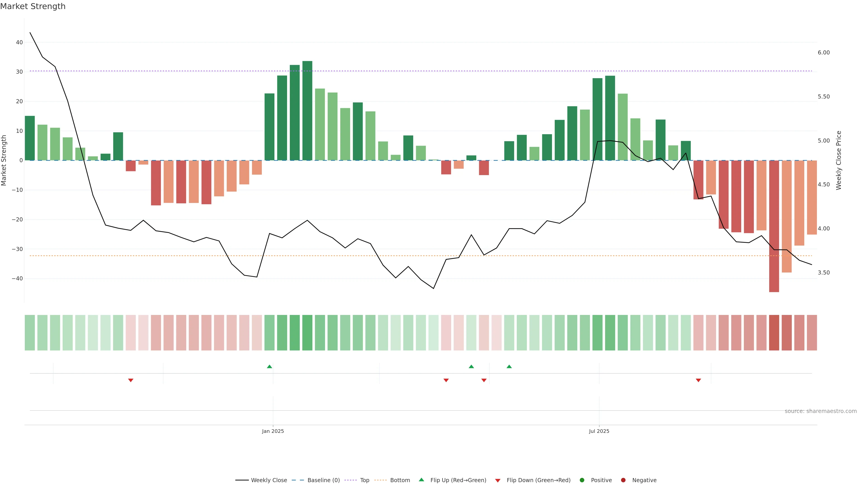Click the Jan 2025 x-axis label
The width and height of the screenshot is (868, 488).
273,431
